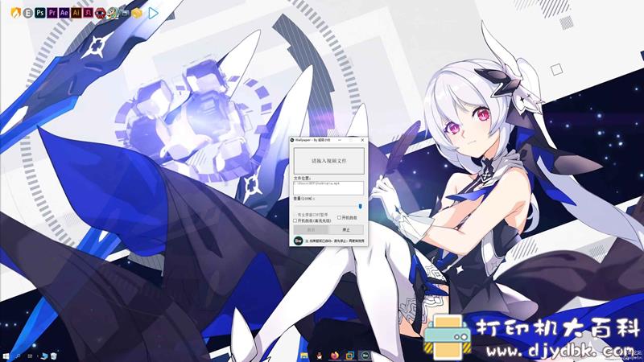Launch the grey circle E app shortcut
Screen dimensions: 644x362
(x=27, y=13)
